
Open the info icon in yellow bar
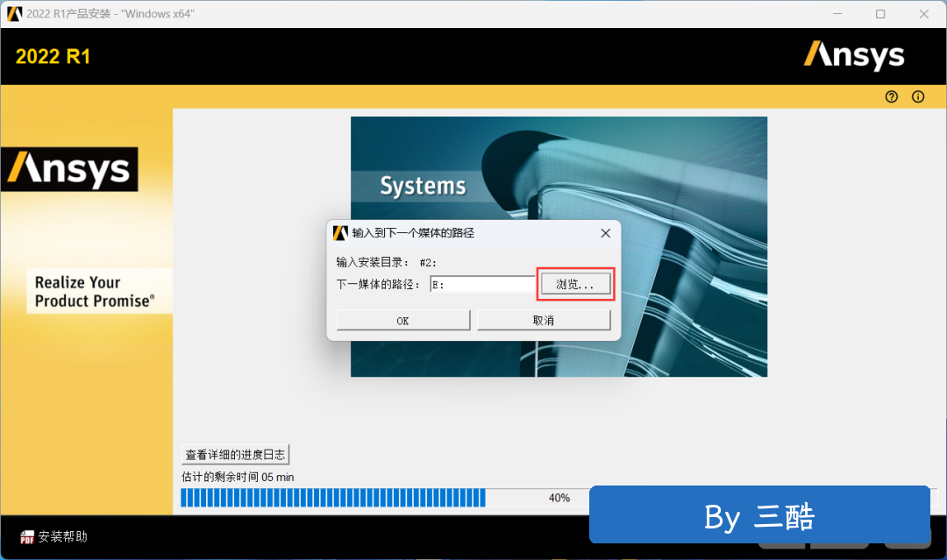918,96
